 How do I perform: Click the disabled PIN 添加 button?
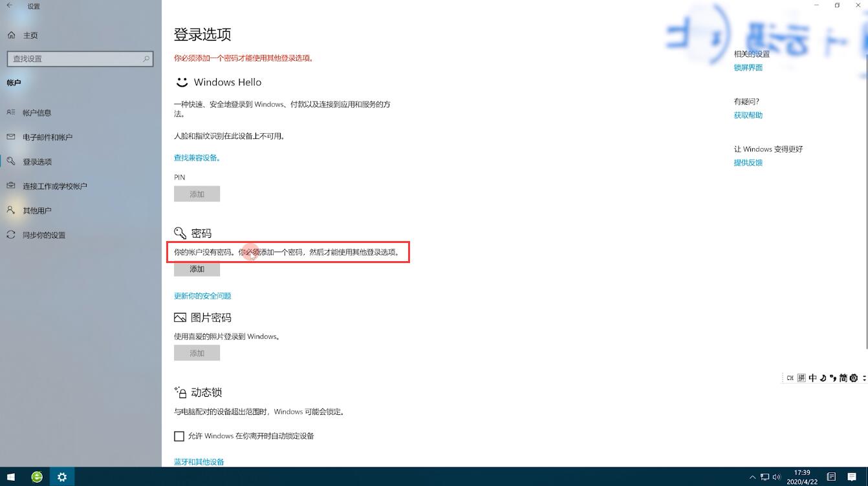(x=197, y=194)
